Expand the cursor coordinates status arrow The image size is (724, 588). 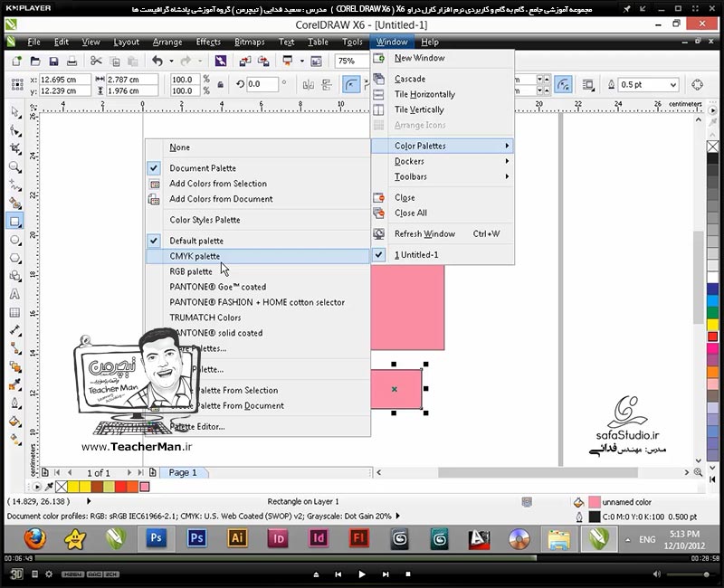click(89, 501)
